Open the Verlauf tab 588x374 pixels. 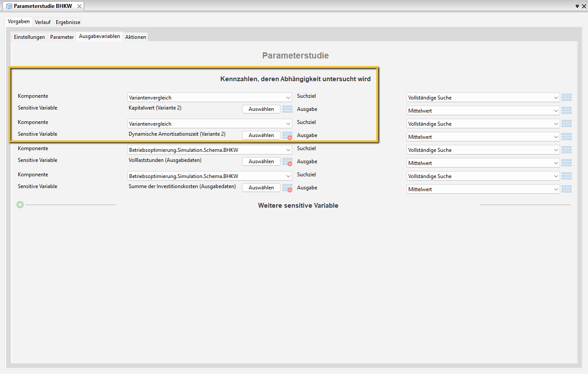point(42,22)
